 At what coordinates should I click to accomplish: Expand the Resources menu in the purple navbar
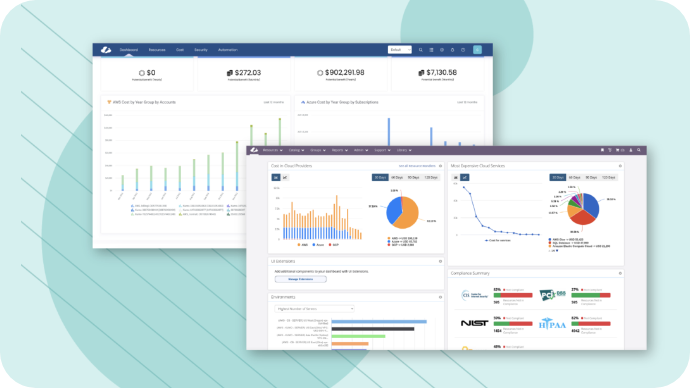272,150
